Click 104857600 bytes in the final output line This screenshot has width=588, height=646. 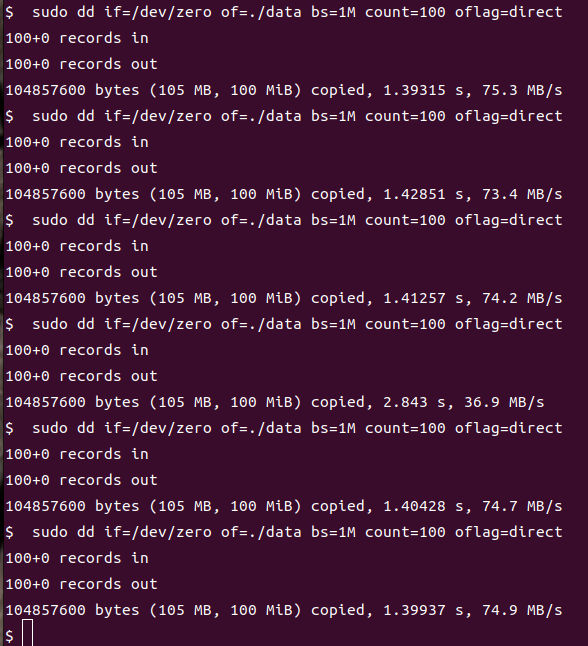73,610
